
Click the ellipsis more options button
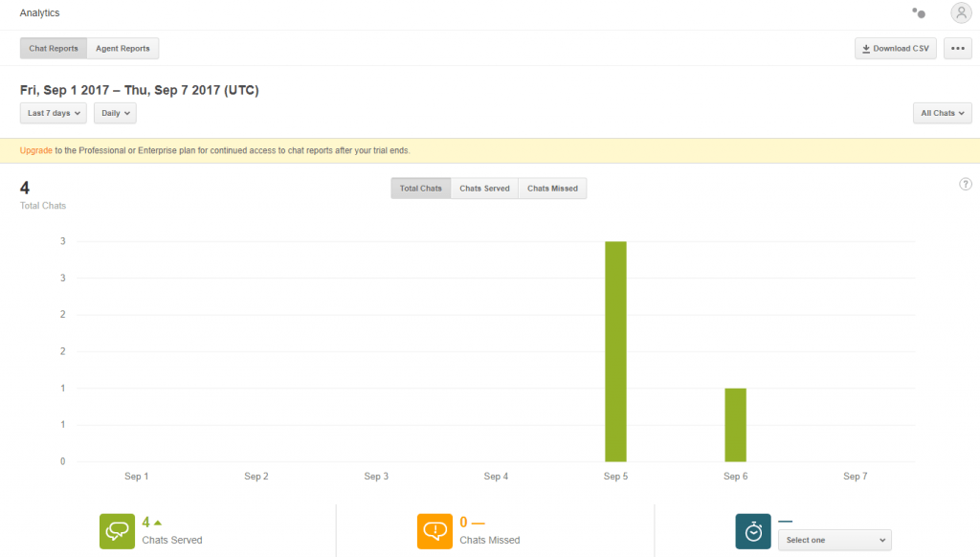957,48
